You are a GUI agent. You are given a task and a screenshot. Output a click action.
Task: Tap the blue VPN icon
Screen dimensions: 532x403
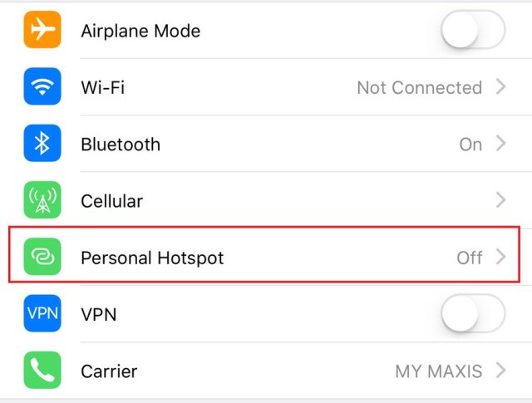42,312
